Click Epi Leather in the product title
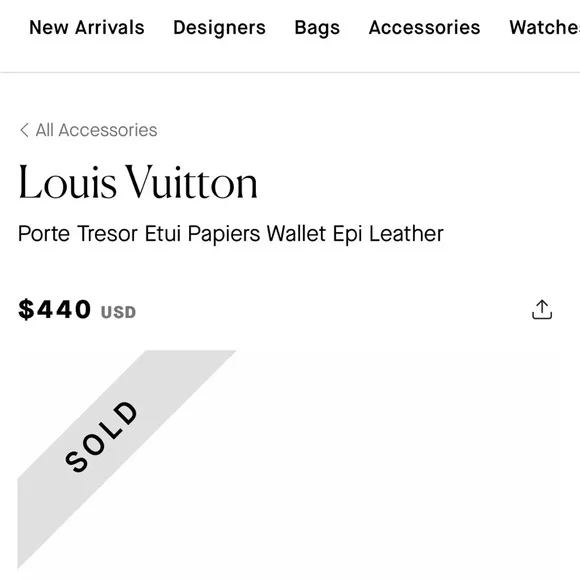 [x=388, y=234]
